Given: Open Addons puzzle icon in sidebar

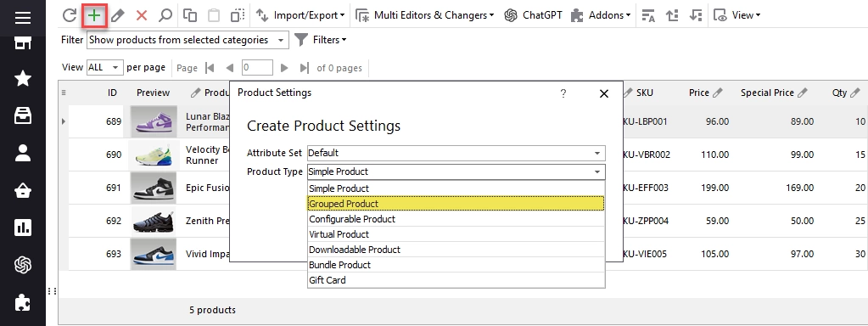Looking at the screenshot, I should click(x=23, y=302).
